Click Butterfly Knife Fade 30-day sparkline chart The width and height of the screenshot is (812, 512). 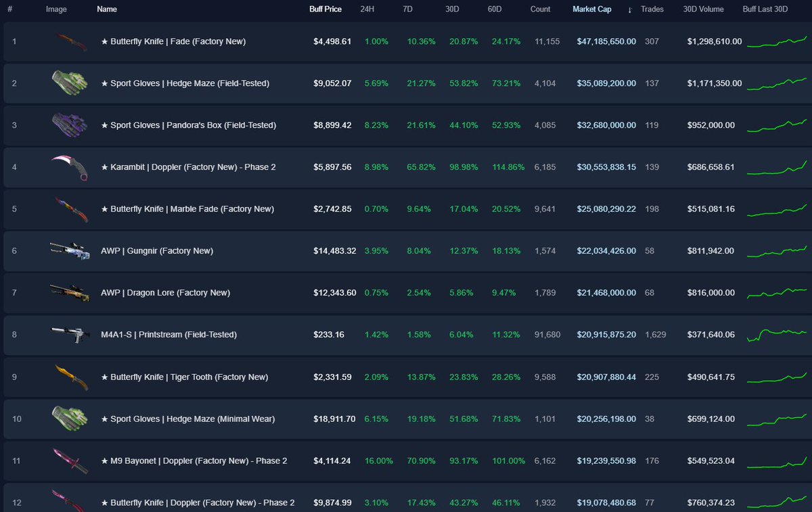[777, 41]
